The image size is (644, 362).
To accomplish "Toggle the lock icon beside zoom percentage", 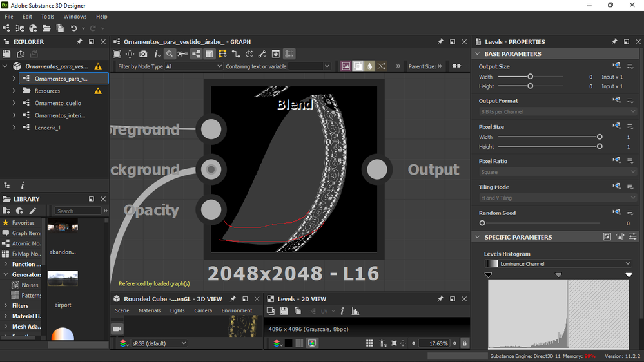I will pos(465,343).
